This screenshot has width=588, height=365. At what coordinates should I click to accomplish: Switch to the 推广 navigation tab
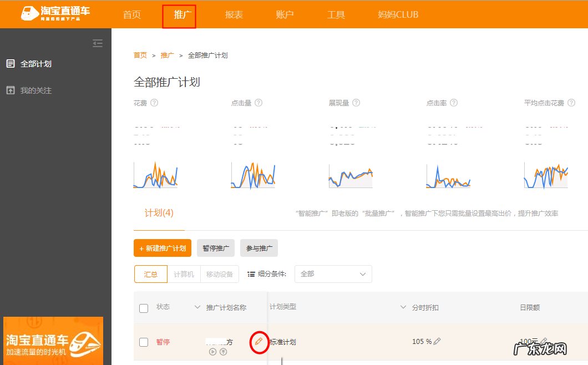pyautogui.click(x=179, y=14)
